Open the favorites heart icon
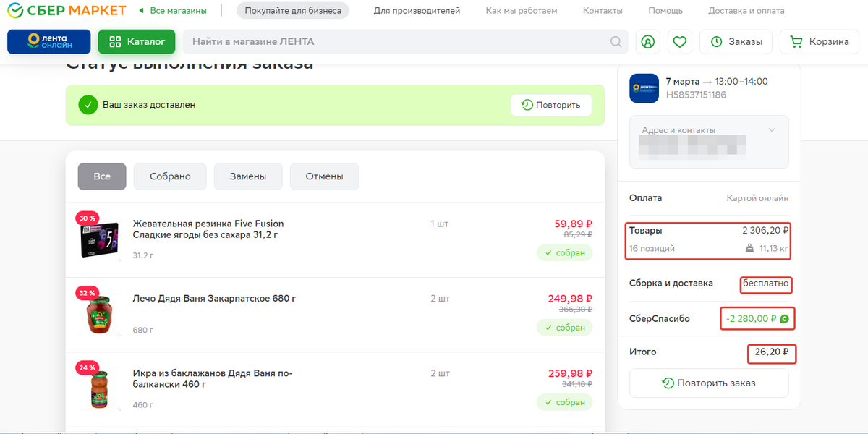 point(680,42)
